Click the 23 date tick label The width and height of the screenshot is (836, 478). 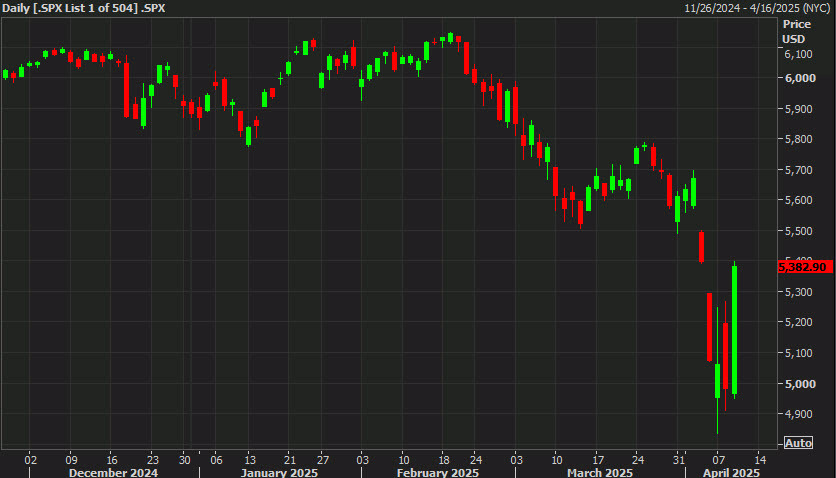click(152, 460)
